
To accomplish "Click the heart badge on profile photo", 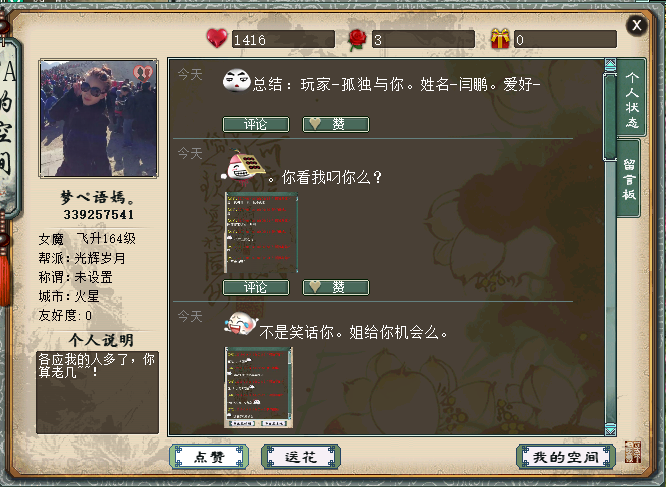I will (x=143, y=73).
